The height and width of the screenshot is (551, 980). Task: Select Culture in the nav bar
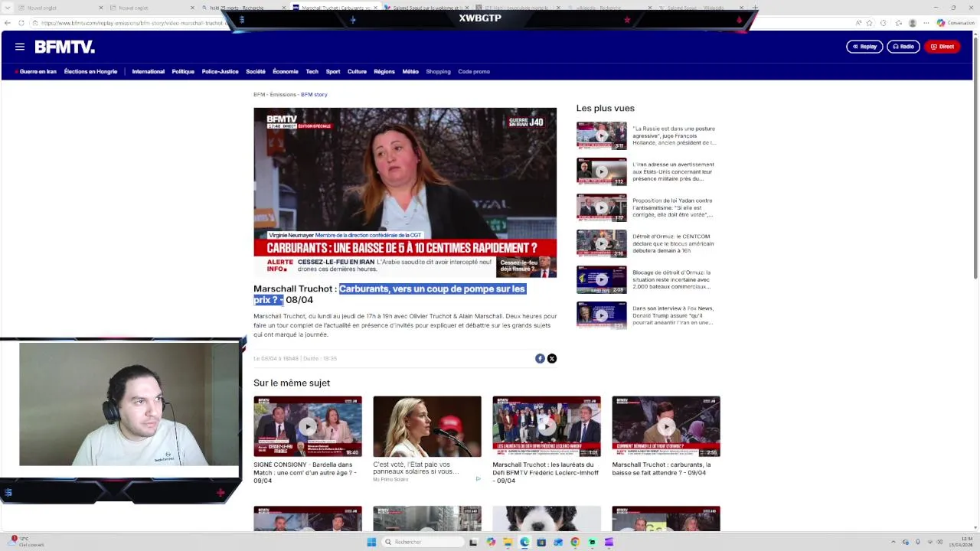coord(357,71)
